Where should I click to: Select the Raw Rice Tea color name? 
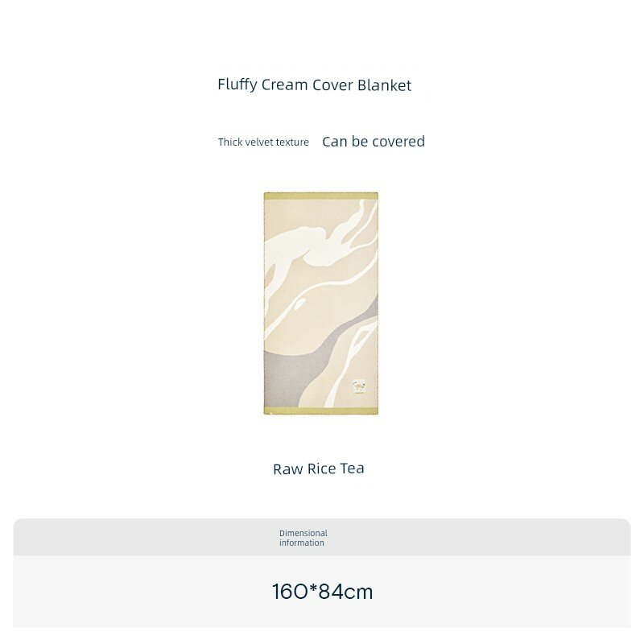click(x=319, y=469)
